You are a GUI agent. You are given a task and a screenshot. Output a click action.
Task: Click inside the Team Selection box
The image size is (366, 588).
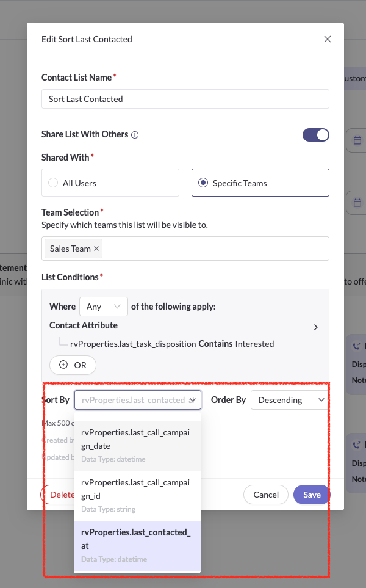pos(213,249)
